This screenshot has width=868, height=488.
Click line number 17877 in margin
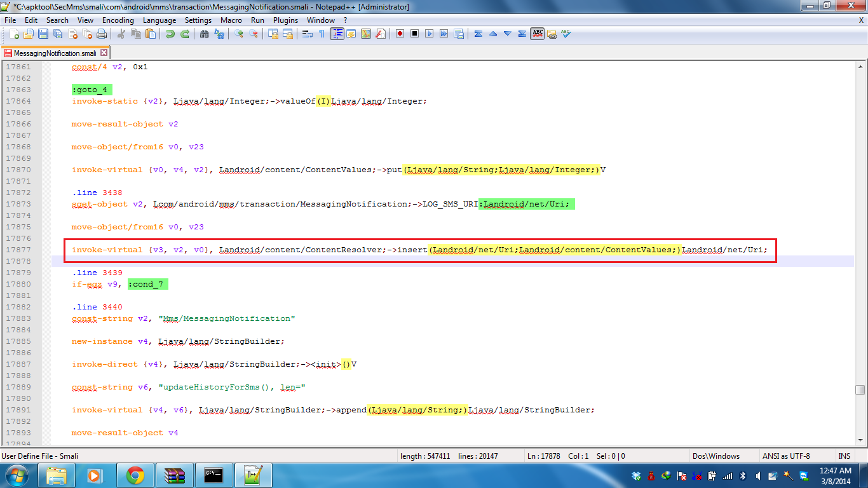pos(18,250)
